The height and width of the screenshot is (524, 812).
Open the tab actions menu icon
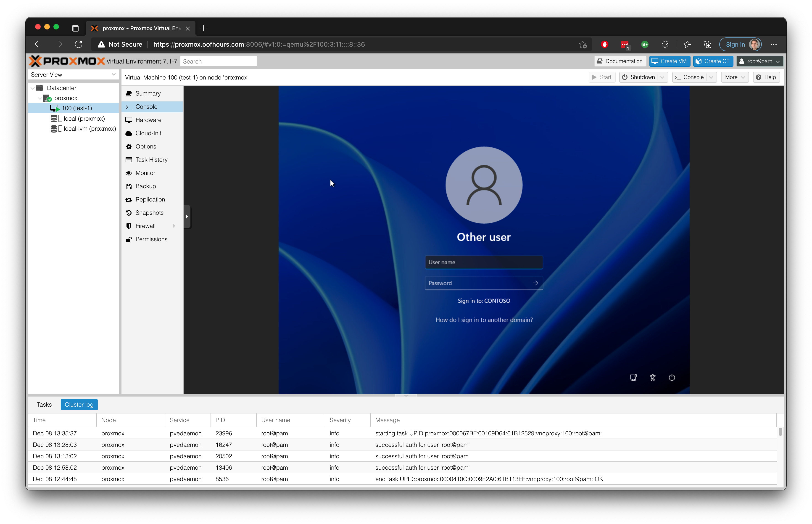pyautogui.click(x=75, y=28)
